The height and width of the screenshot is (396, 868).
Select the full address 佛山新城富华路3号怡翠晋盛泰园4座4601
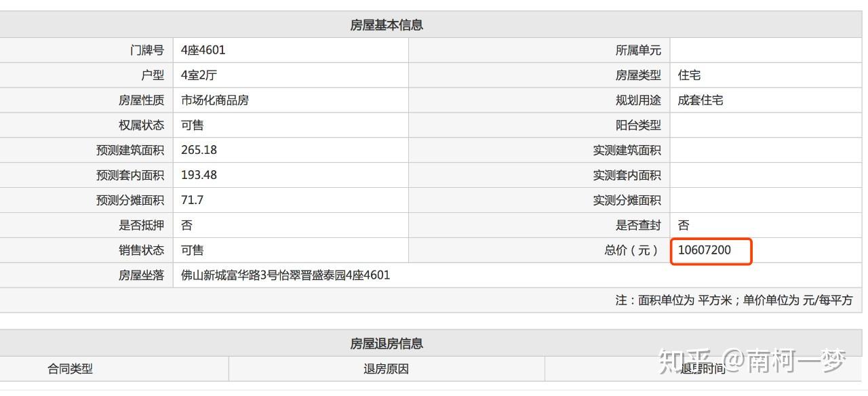(285, 275)
